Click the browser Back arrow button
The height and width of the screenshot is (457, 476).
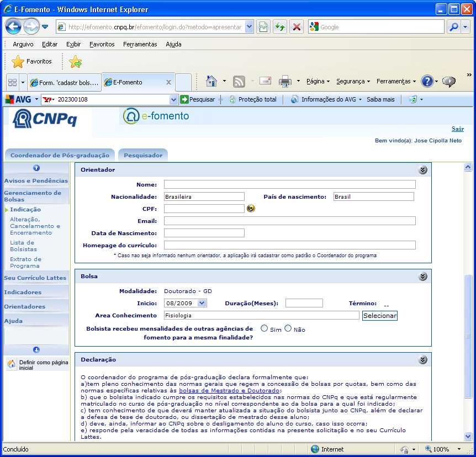coord(13,26)
